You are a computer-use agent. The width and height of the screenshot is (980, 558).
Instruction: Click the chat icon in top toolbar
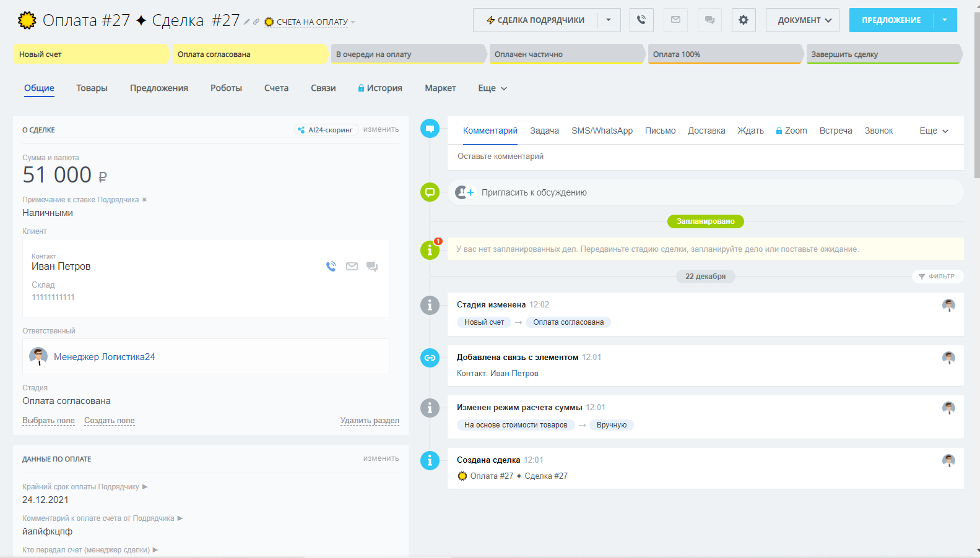709,20
